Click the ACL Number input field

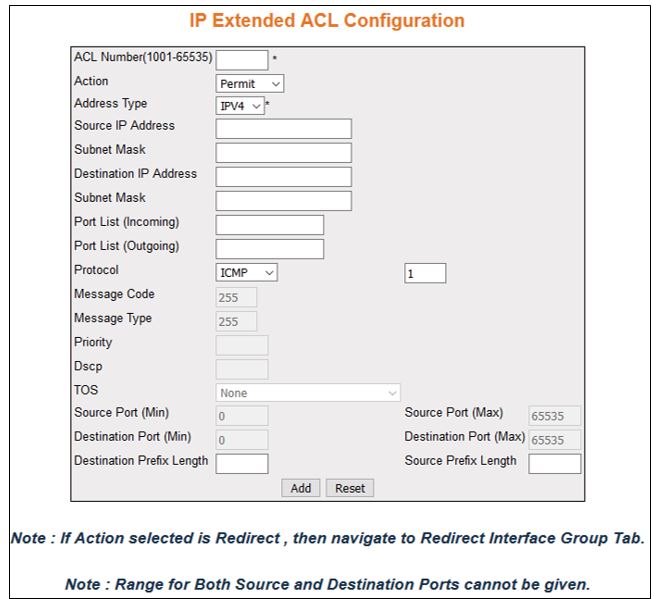coord(242,60)
